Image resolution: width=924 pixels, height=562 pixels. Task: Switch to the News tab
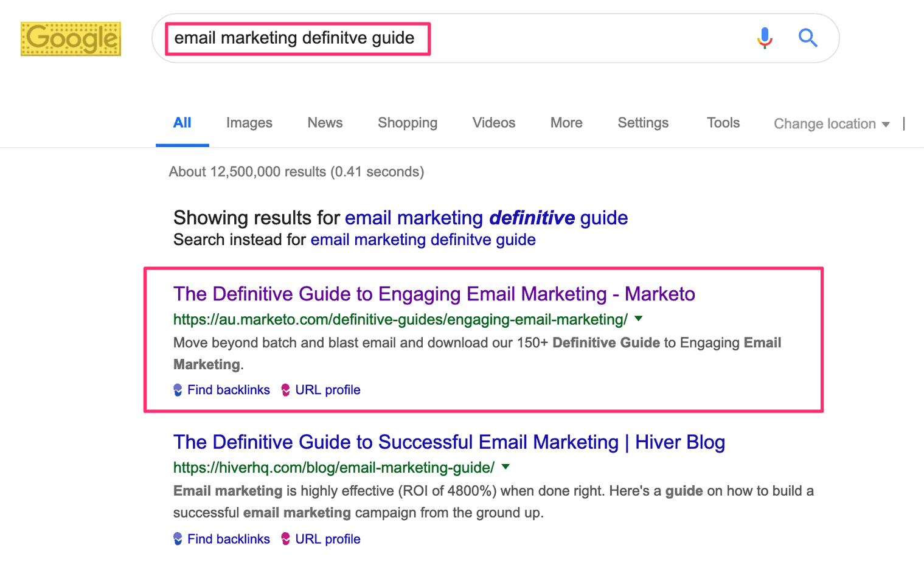[325, 123]
